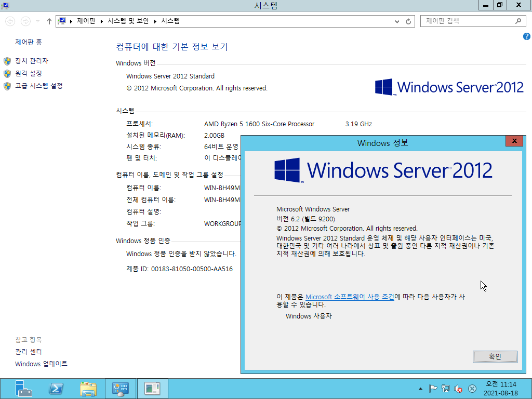Expand the address bar history dropdown

(x=397, y=21)
